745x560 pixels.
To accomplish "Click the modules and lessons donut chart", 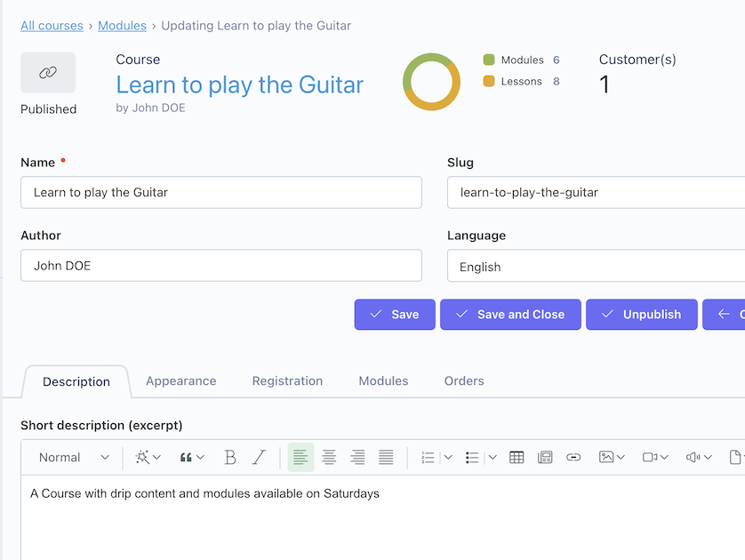I will [x=431, y=82].
